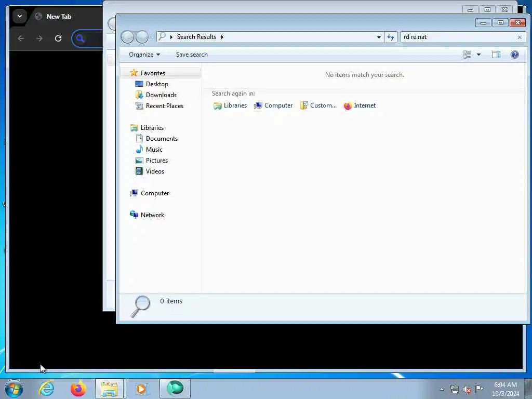The height and width of the screenshot is (399, 532).
Task: Open the Action Center flag icon
Action: [x=479, y=389]
